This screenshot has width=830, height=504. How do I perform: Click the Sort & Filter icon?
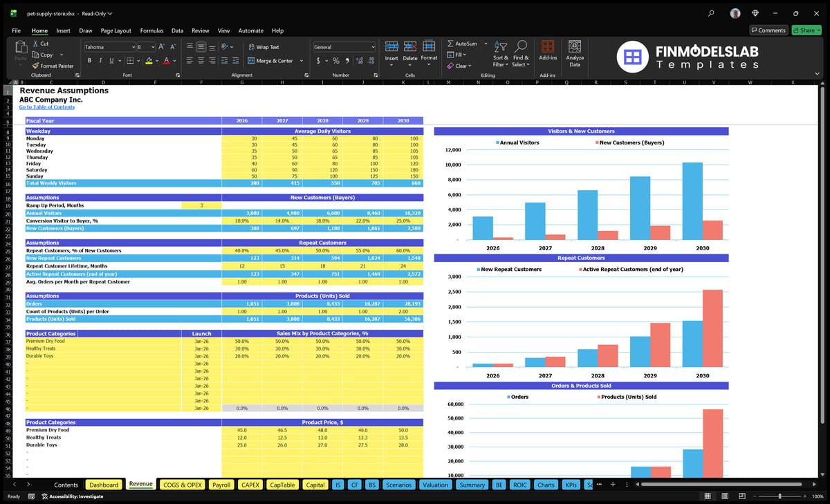click(x=501, y=47)
